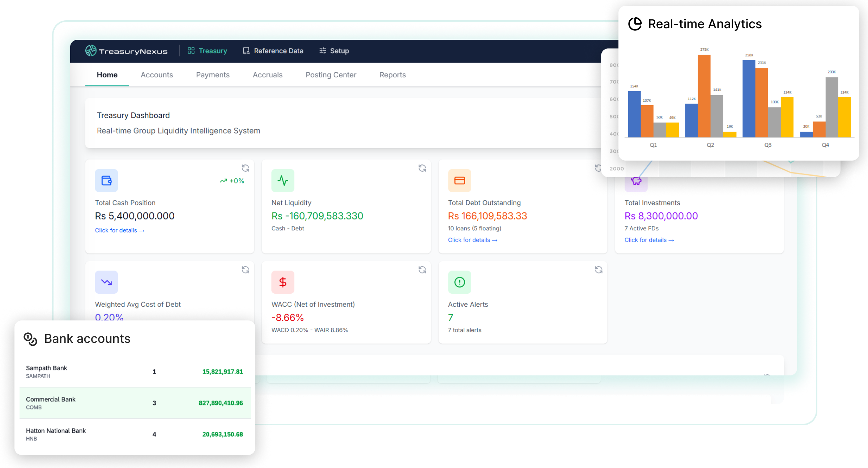The image size is (868, 468).
Task: Open the Posting Center tab
Action: (331, 75)
